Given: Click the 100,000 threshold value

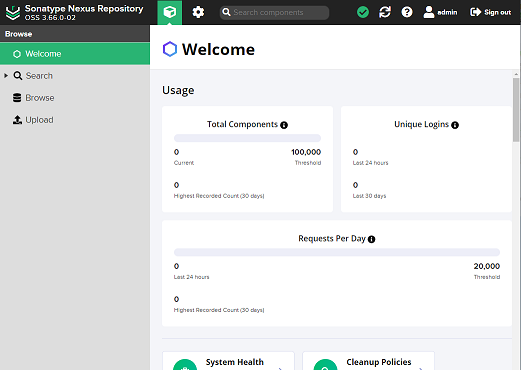Looking at the screenshot, I should 306,152.
